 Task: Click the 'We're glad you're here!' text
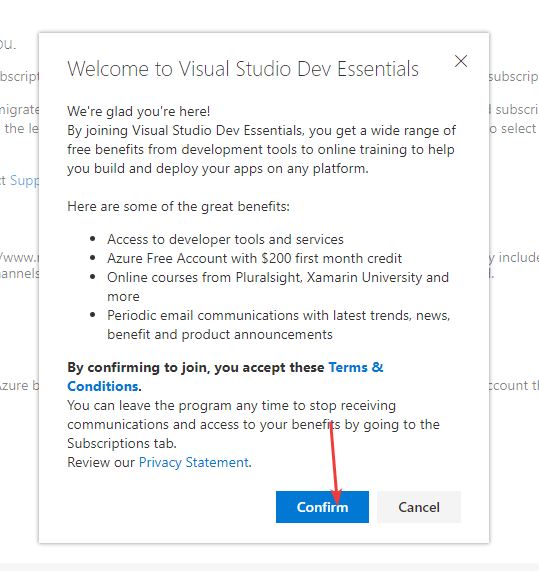tap(139, 111)
